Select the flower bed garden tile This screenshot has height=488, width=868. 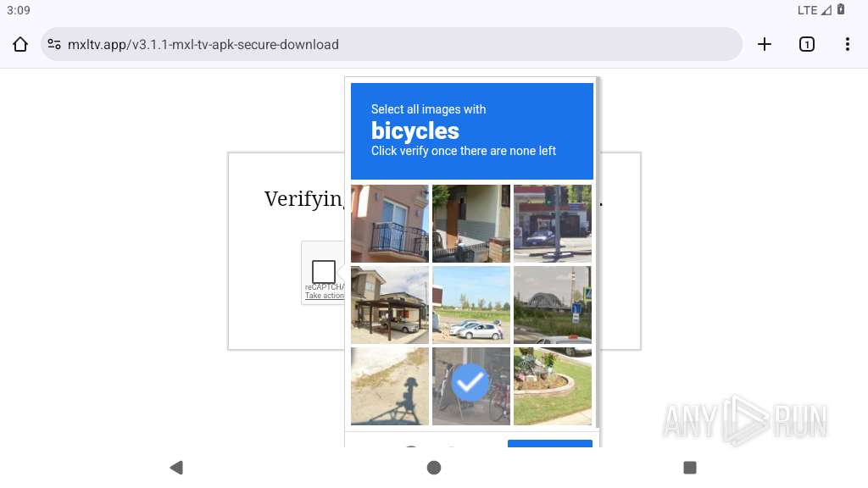[553, 386]
